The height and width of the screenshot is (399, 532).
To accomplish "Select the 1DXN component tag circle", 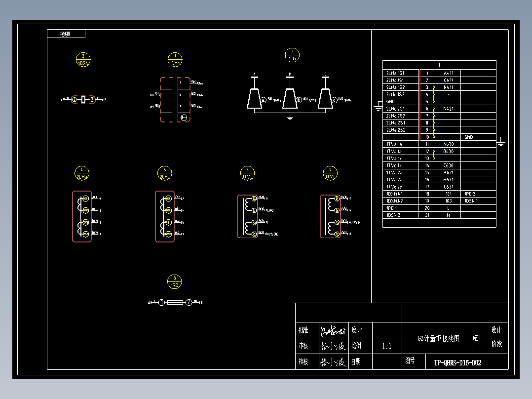I will click(x=174, y=60).
